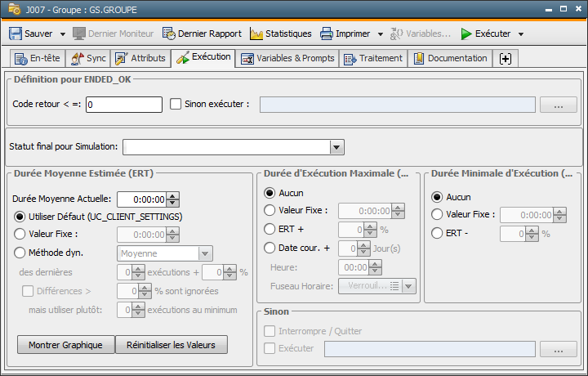Switch to the En-tête tab

click(x=37, y=59)
